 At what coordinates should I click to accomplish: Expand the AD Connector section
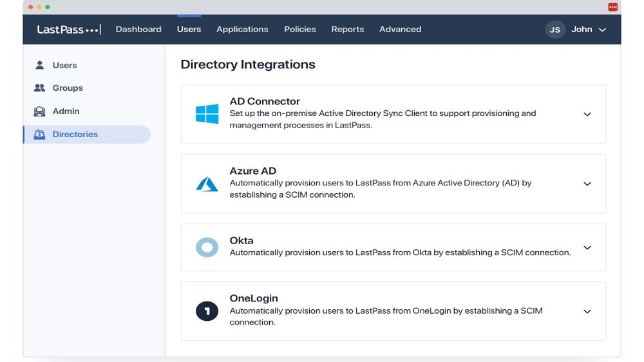[x=587, y=114]
